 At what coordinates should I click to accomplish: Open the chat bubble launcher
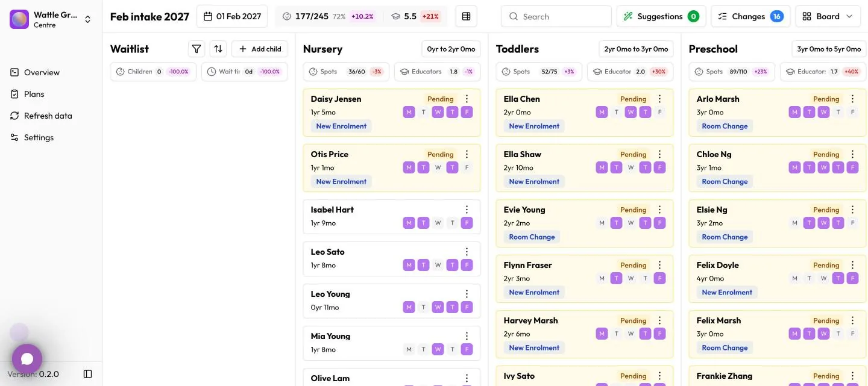pos(27,359)
